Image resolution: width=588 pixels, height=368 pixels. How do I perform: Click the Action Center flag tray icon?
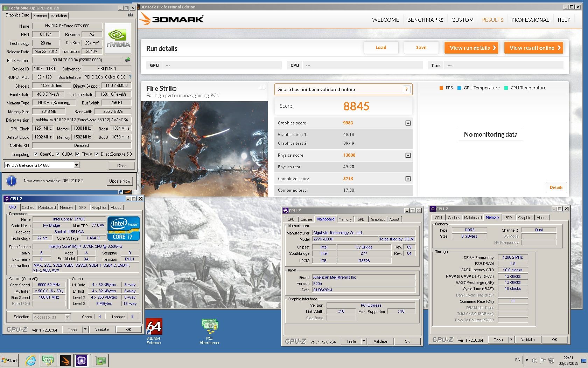(542, 360)
